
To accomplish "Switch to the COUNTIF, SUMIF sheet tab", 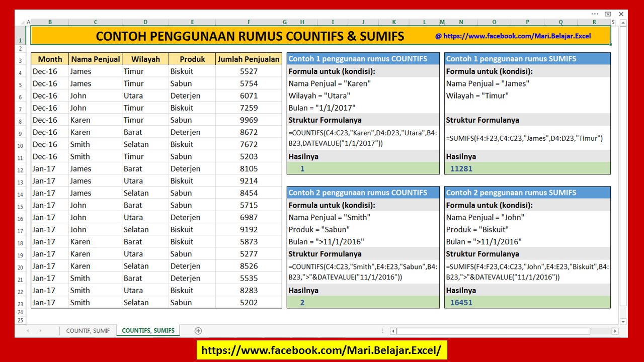I will 88,331.
